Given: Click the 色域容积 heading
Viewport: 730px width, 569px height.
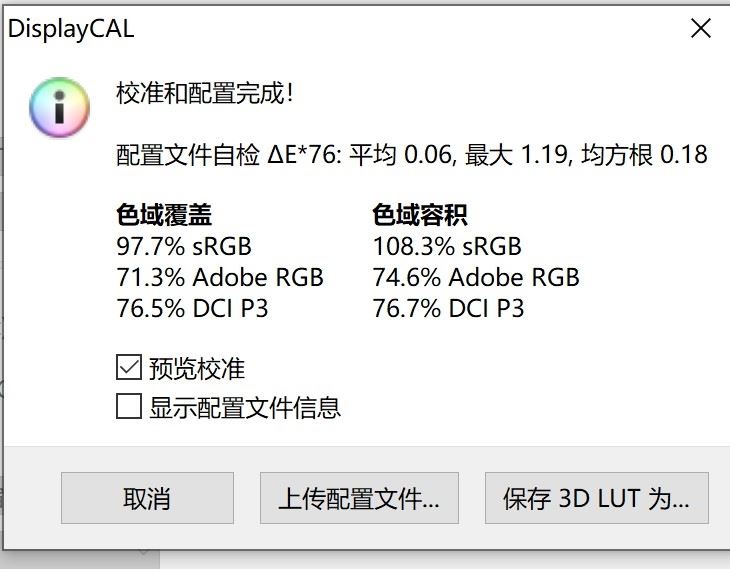Looking at the screenshot, I should (x=420, y=215).
